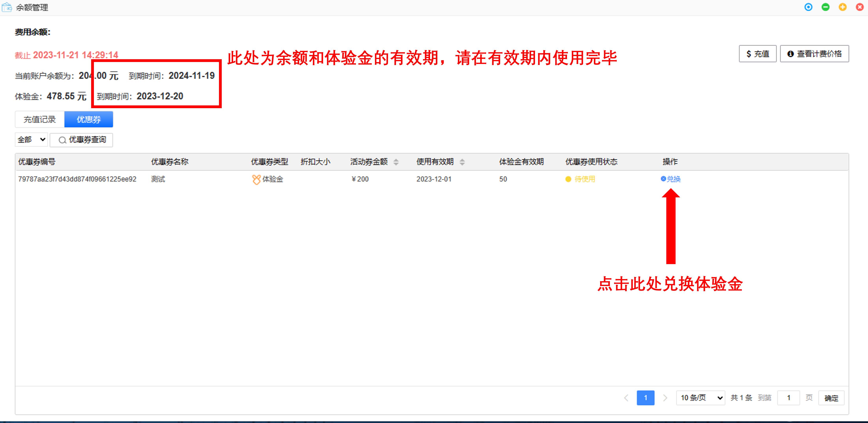Screen dimensions: 868x423
Task: Click the 兑换 redeem link
Action: coord(671,179)
